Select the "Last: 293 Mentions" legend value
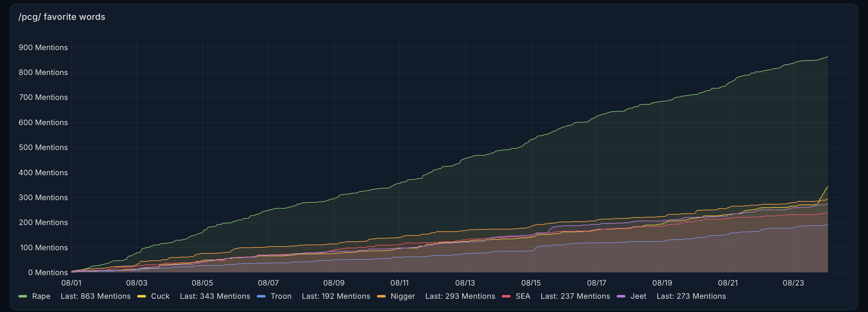This screenshot has height=312, width=868. click(x=460, y=296)
